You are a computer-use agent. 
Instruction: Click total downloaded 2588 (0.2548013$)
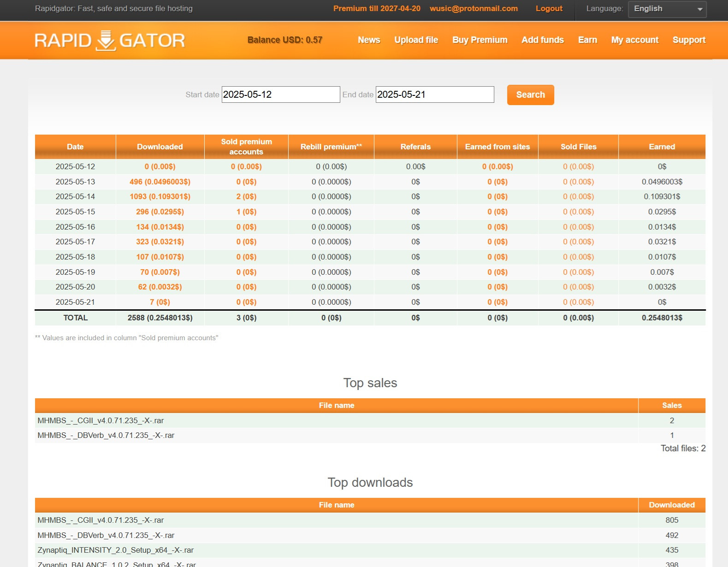coord(160,318)
